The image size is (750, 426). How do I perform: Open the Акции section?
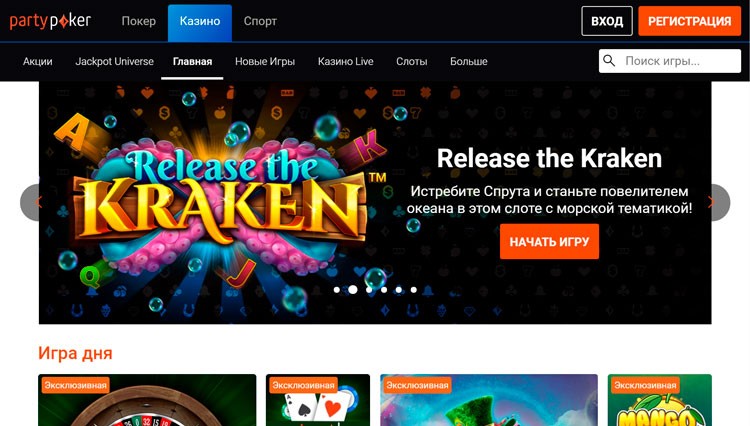click(x=38, y=61)
